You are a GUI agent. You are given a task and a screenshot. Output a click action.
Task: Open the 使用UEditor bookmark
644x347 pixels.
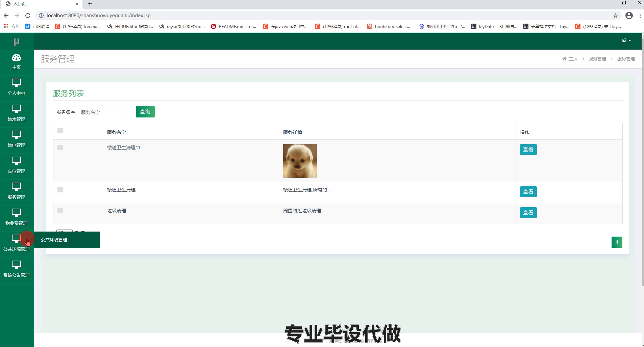(130, 26)
